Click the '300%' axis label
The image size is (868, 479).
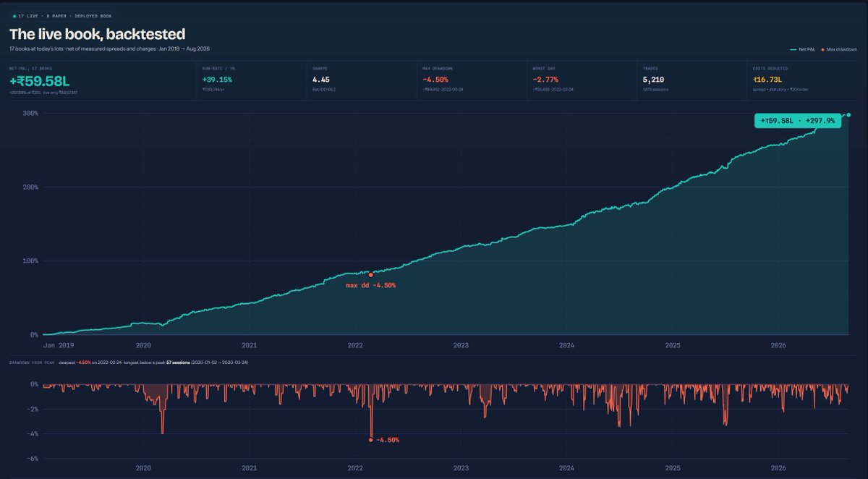pyautogui.click(x=30, y=114)
